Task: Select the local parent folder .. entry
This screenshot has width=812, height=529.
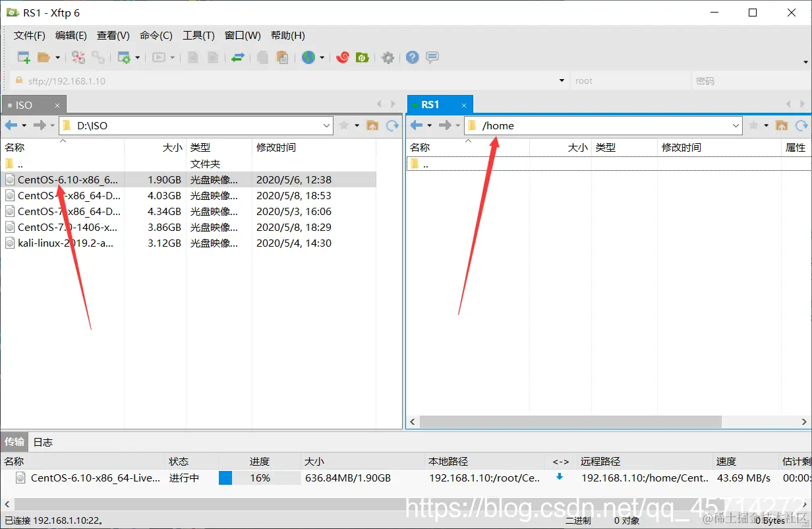Action: tap(188, 164)
